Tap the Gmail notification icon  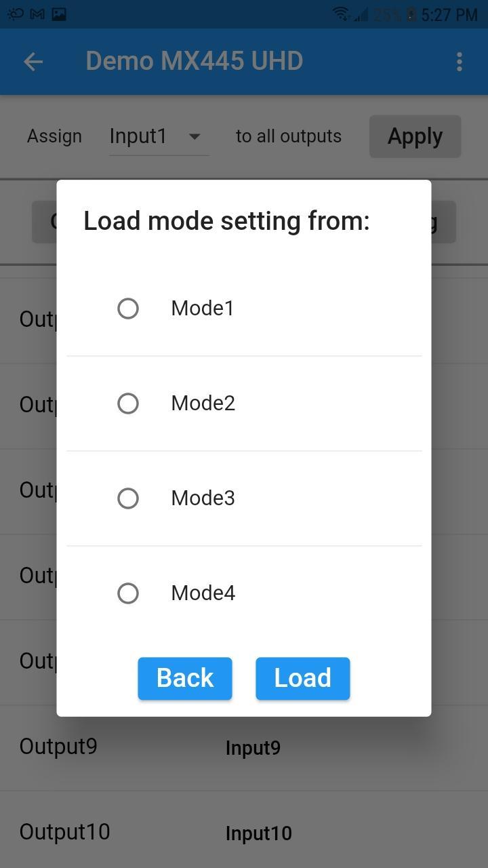tap(37, 14)
